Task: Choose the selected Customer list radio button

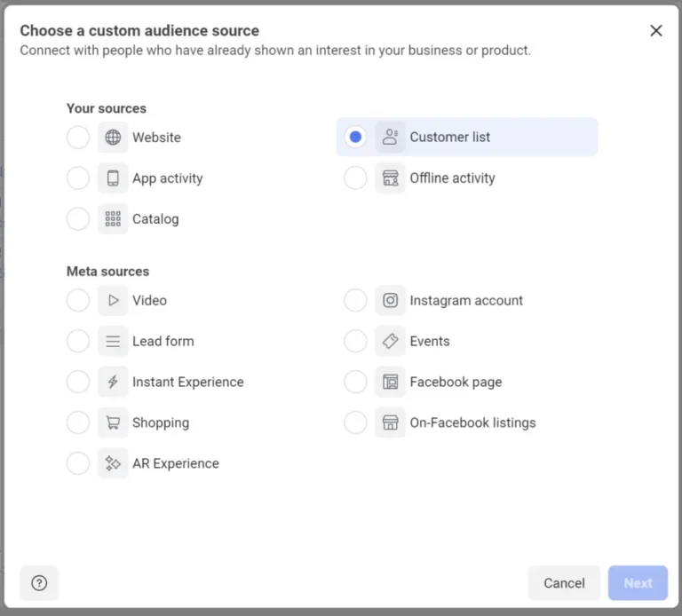Action: click(x=355, y=138)
